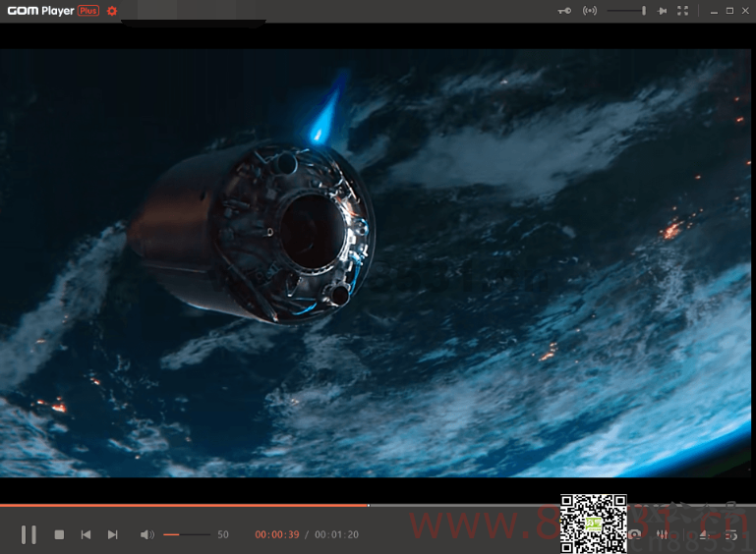This screenshot has width=756, height=554.
Task: Click the GOM Player Plus logo
Action: 53,11
